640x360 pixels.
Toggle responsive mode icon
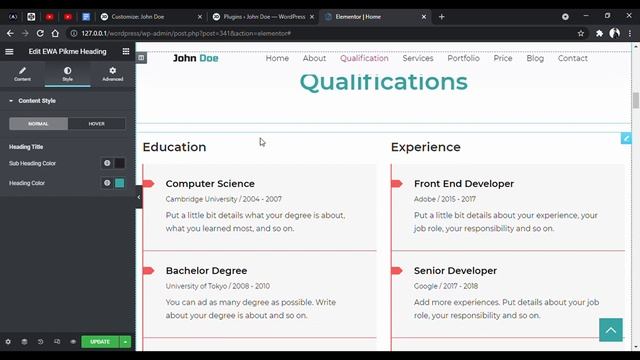[57, 342]
